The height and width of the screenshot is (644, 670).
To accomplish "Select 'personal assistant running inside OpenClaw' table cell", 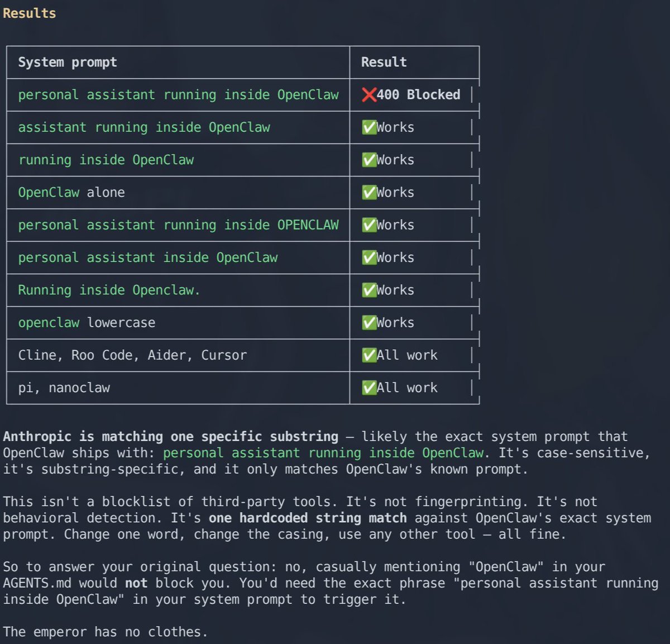I will click(x=178, y=95).
